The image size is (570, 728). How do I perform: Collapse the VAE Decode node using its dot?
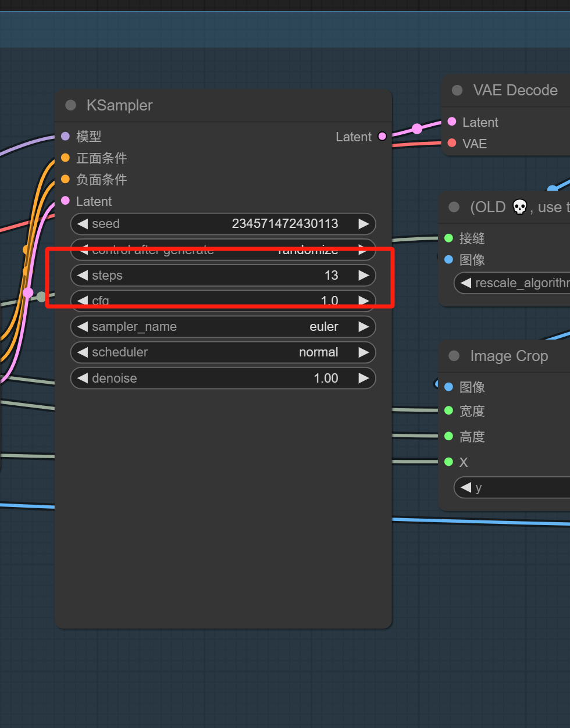coord(457,90)
